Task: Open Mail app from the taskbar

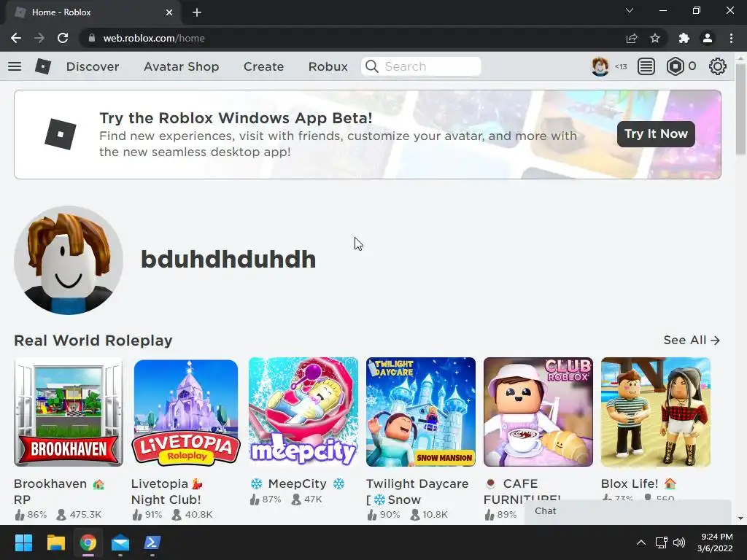Action: coord(120,542)
